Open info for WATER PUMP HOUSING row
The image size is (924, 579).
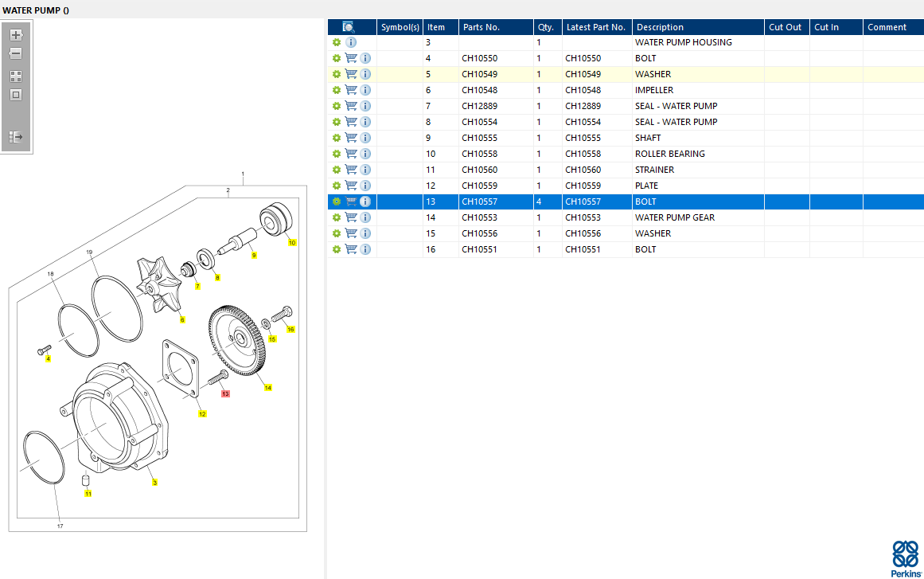pos(351,42)
